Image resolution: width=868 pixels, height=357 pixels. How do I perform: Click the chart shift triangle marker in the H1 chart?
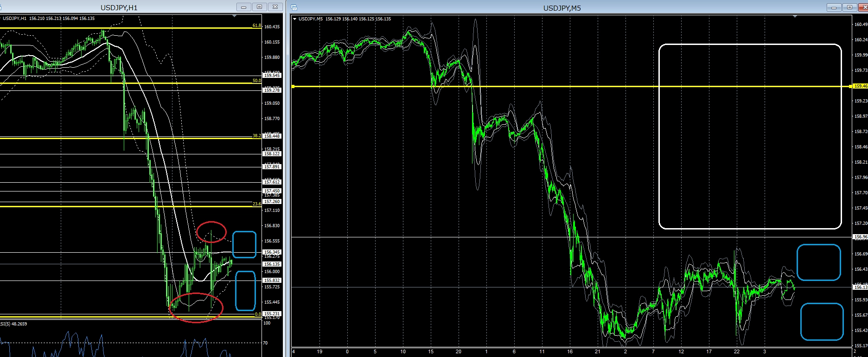[x=235, y=16]
